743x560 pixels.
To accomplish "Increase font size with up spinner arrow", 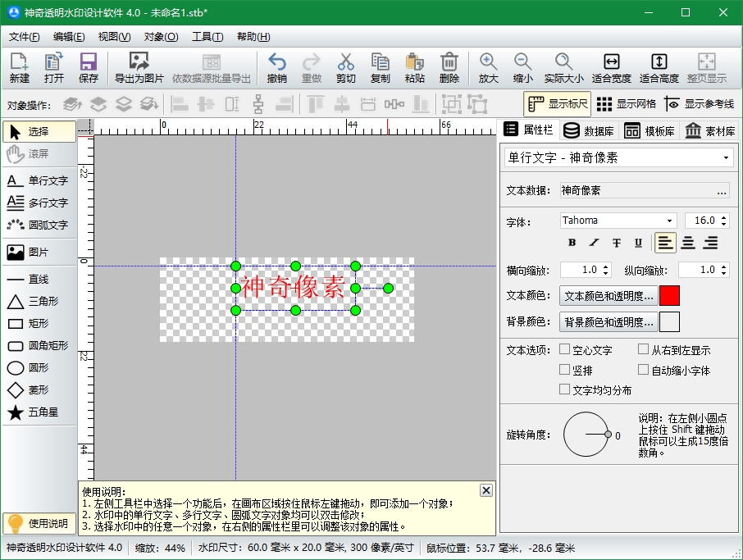I will pos(722,217).
